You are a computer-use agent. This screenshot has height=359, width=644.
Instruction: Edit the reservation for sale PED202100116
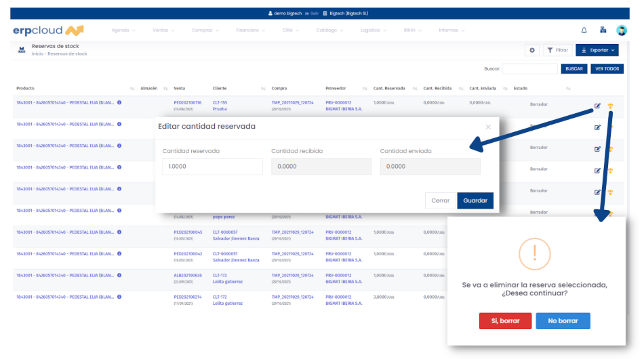pos(597,106)
